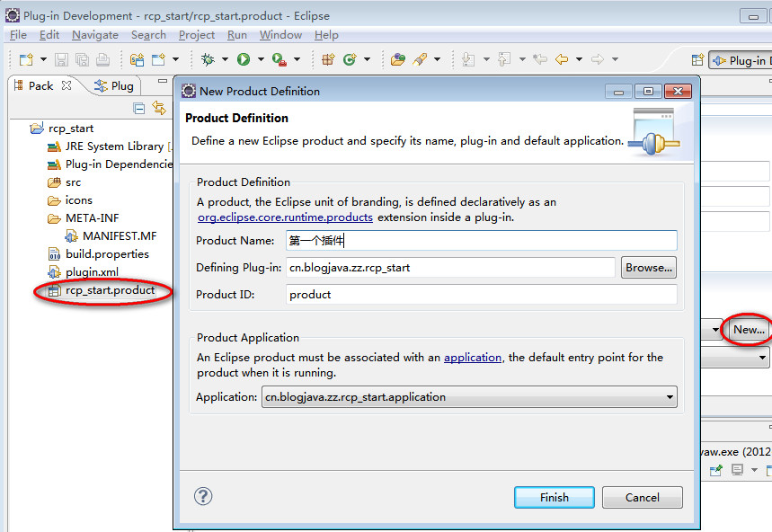Click the New Java Class icon
The width and height of the screenshot is (772, 532).
pos(350,59)
